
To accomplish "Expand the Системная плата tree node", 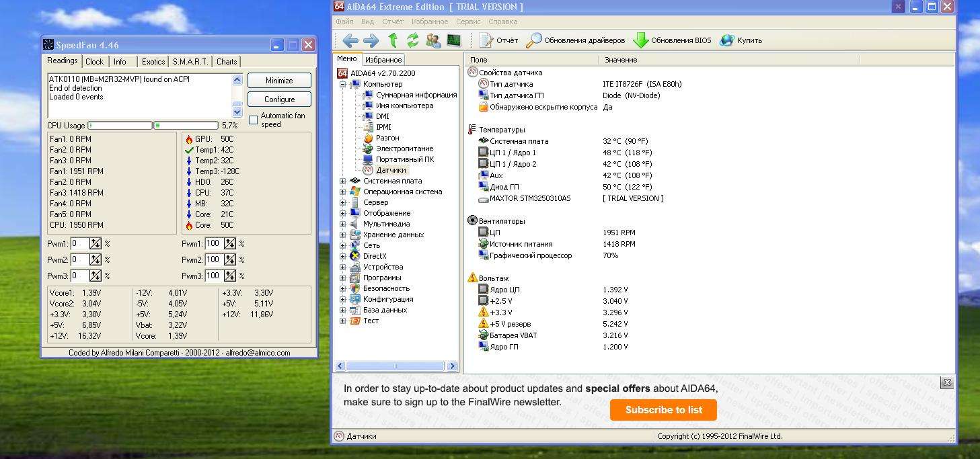I will 343,181.
